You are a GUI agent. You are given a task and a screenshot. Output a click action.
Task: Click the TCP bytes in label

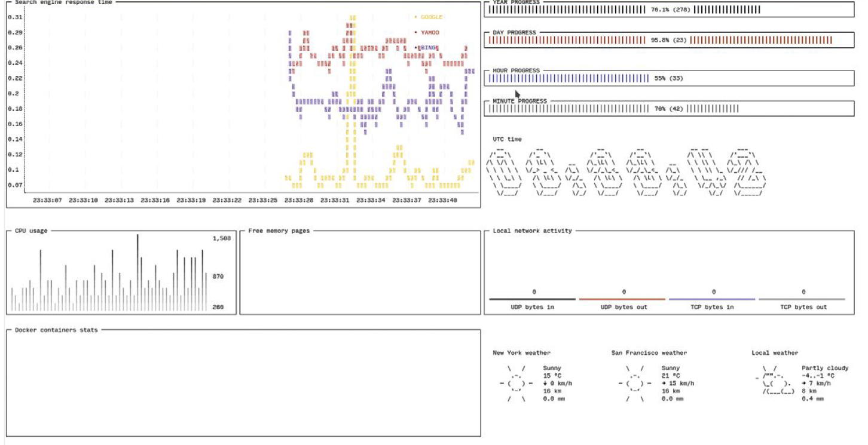tap(713, 307)
